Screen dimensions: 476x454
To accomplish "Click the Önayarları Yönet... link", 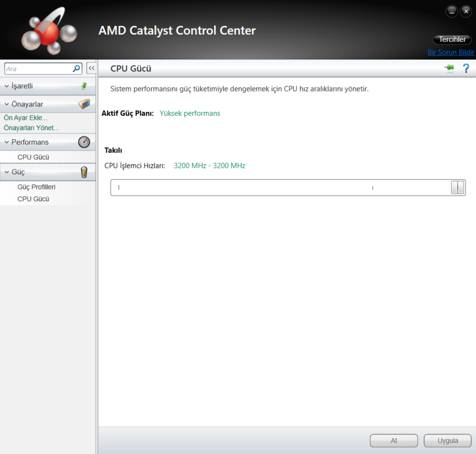I will pyautogui.click(x=31, y=128).
